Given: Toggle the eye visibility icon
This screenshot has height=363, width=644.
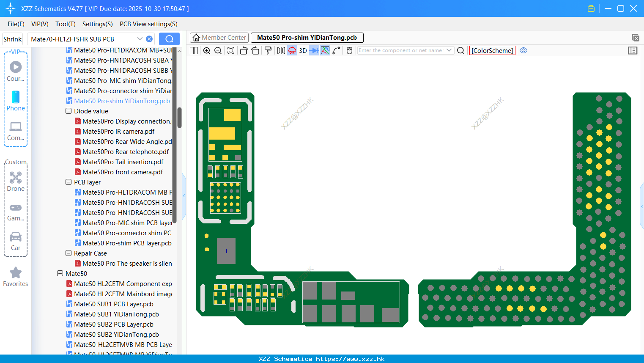Looking at the screenshot, I should pos(523,50).
